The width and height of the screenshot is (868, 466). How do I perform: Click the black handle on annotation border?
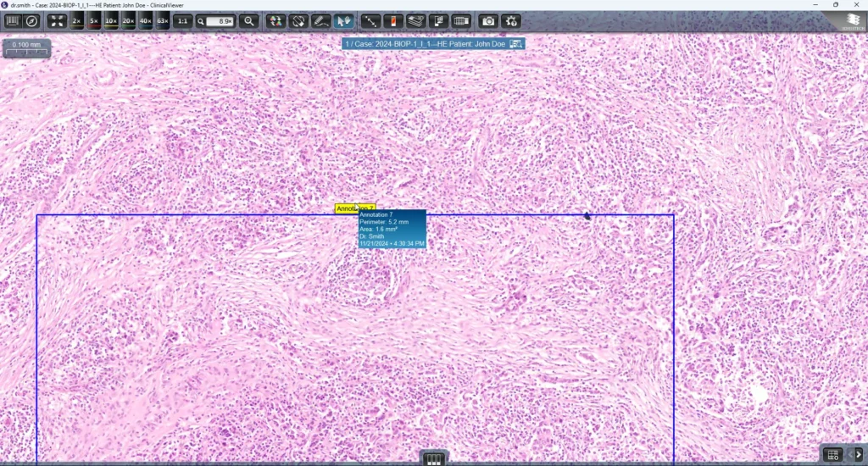[587, 216]
